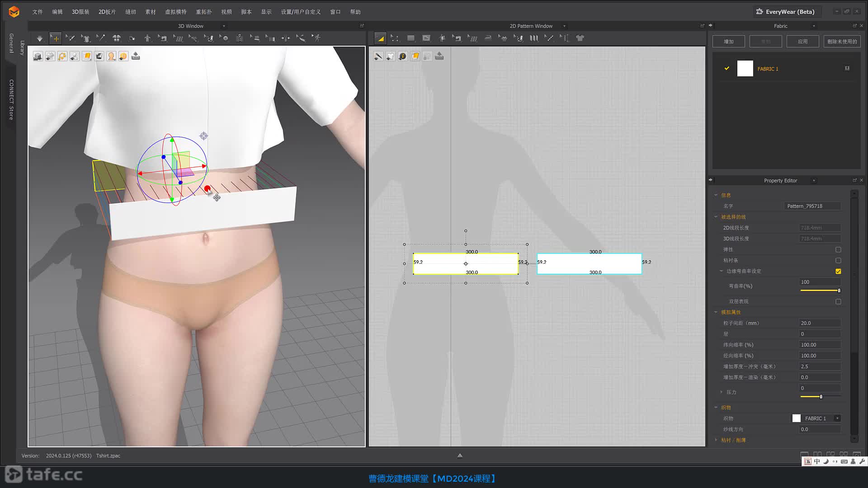The width and height of the screenshot is (868, 488).
Task: Select Edit Pattern yellow triangle tool in 2D toolbar
Action: point(380,38)
